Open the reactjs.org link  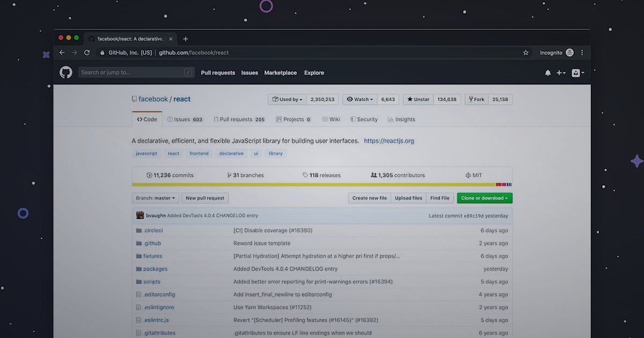click(389, 141)
